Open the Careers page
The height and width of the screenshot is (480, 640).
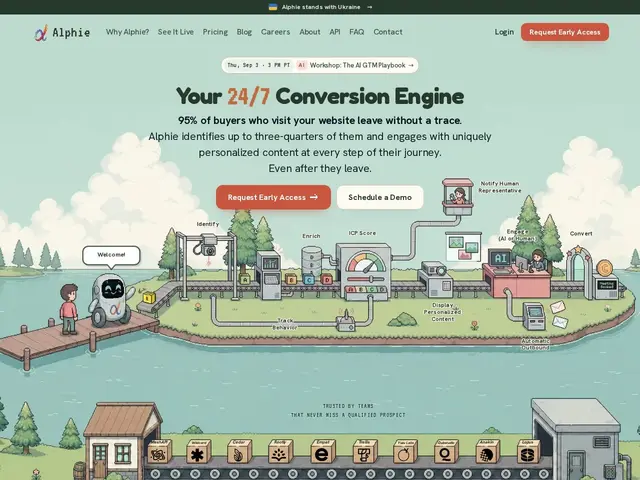(276, 32)
